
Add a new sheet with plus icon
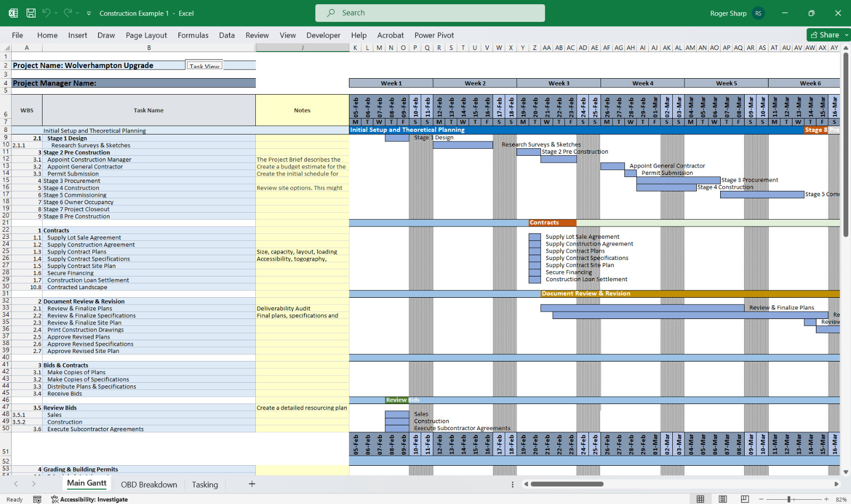coord(252,484)
